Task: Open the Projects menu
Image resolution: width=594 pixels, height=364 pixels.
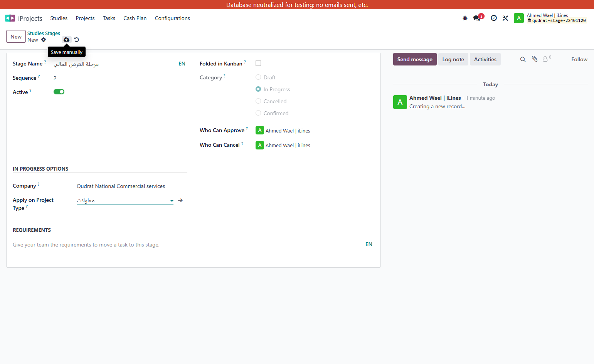Action: click(85, 18)
